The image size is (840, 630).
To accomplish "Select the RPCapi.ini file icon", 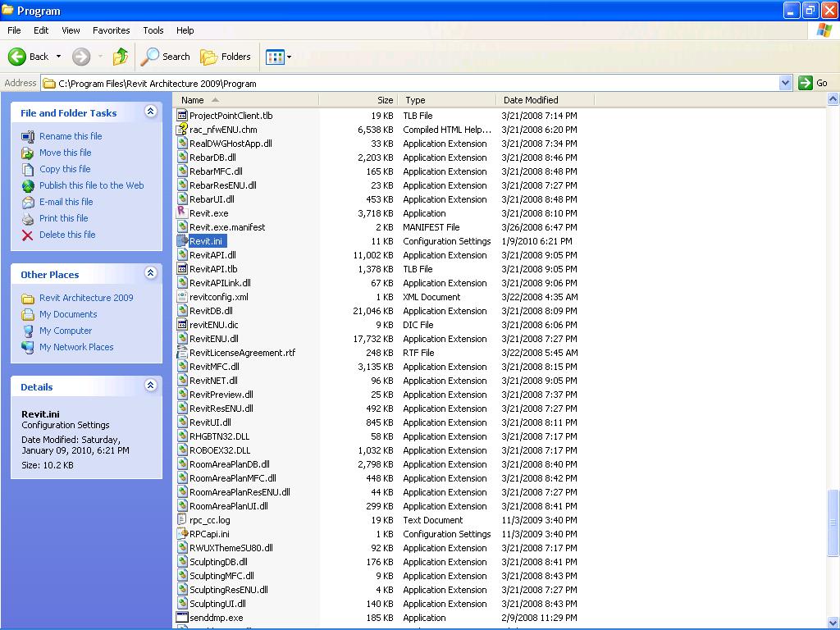I will click(182, 534).
